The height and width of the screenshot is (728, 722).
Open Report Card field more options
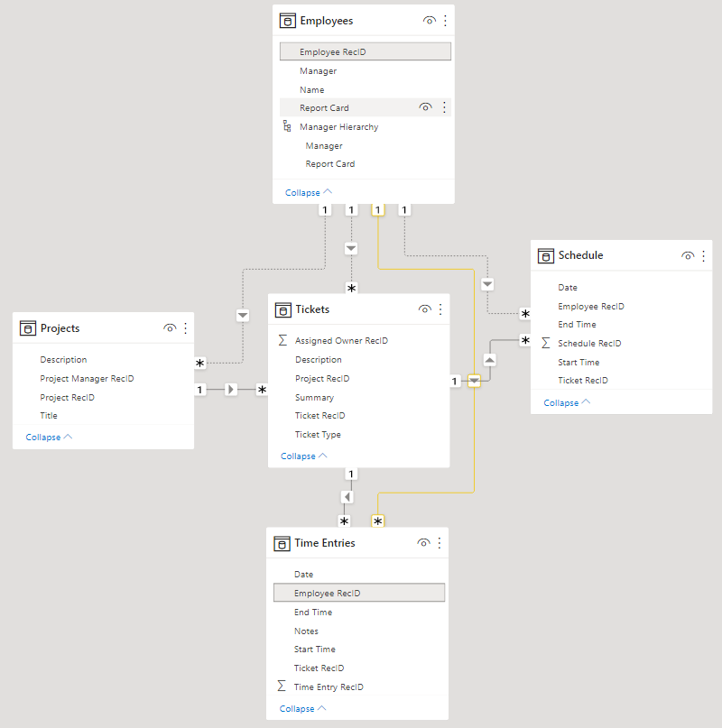(444, 107)
